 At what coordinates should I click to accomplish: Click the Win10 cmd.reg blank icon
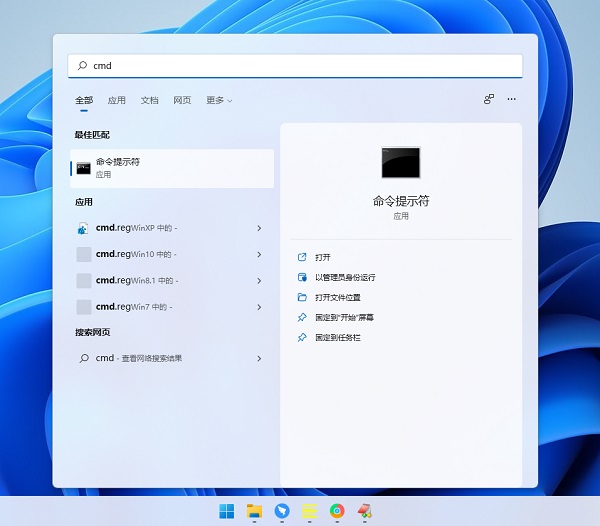click(x=84, y=254)
